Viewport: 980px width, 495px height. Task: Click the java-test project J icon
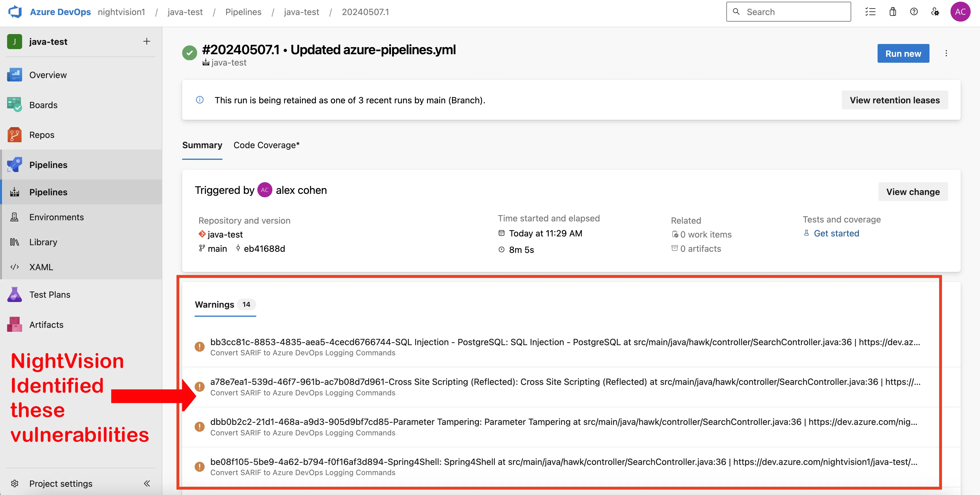pyautogui.click(x=14, y=41)
